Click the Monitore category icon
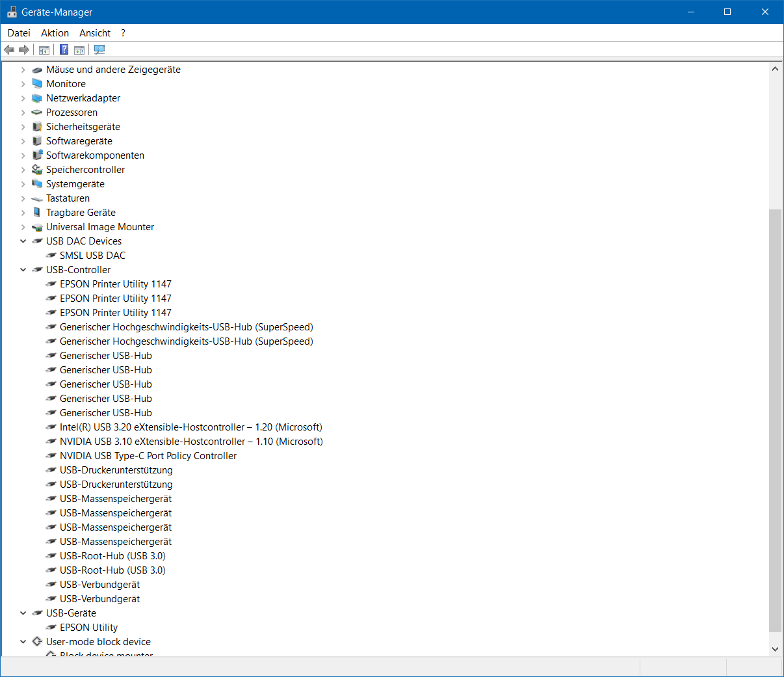This screenshot has width=784, height=677. (37, 84)
